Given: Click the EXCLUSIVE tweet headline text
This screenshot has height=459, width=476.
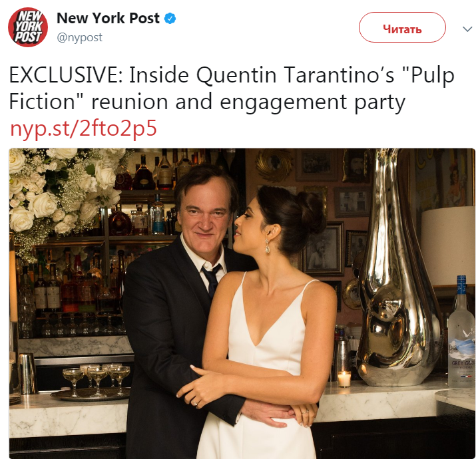Looking at the screenshot, I should (x=232, y=88).
